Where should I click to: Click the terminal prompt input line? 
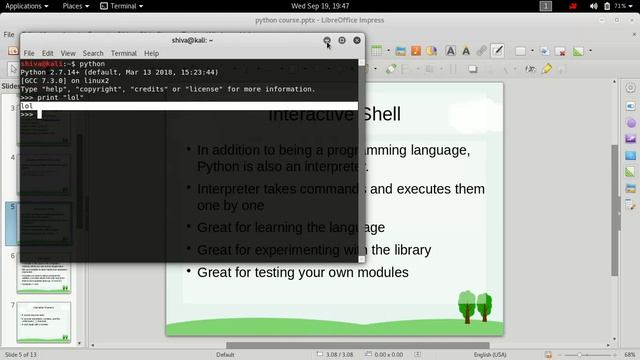[189, 115]
